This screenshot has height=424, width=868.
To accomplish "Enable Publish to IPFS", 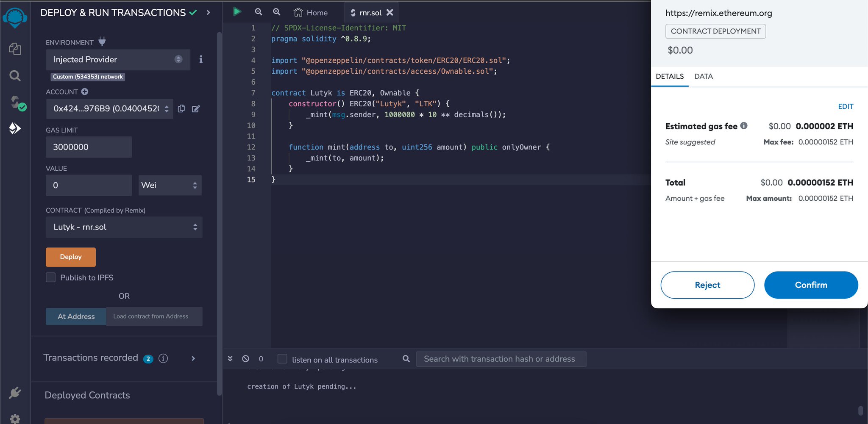I will (x=50, y=277).
